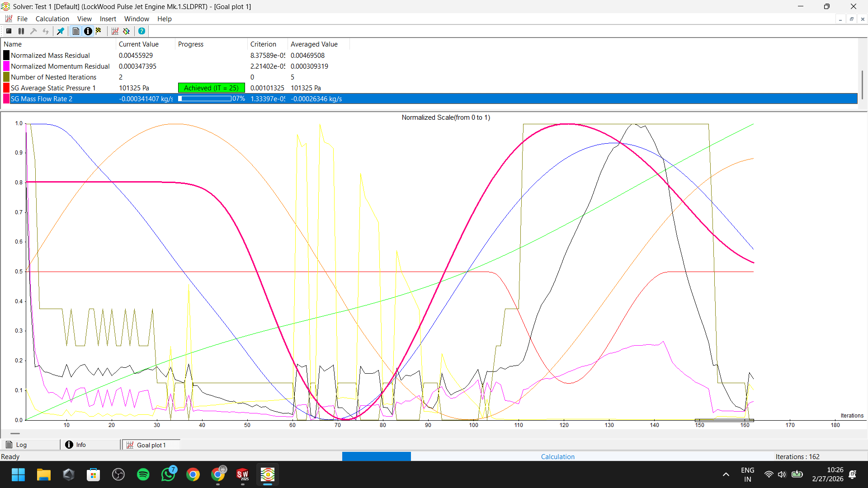Click the solver application icon in title bar
The width and height of the screenshot is (868, 488).
point(6,6)
